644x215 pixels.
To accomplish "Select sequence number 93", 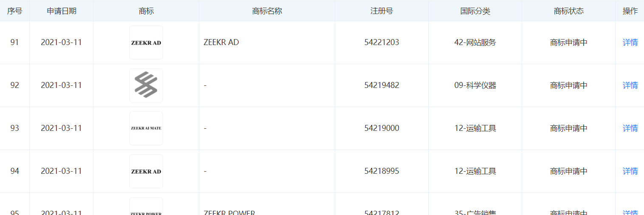I will pyautogui.click(x=14, y=128).
